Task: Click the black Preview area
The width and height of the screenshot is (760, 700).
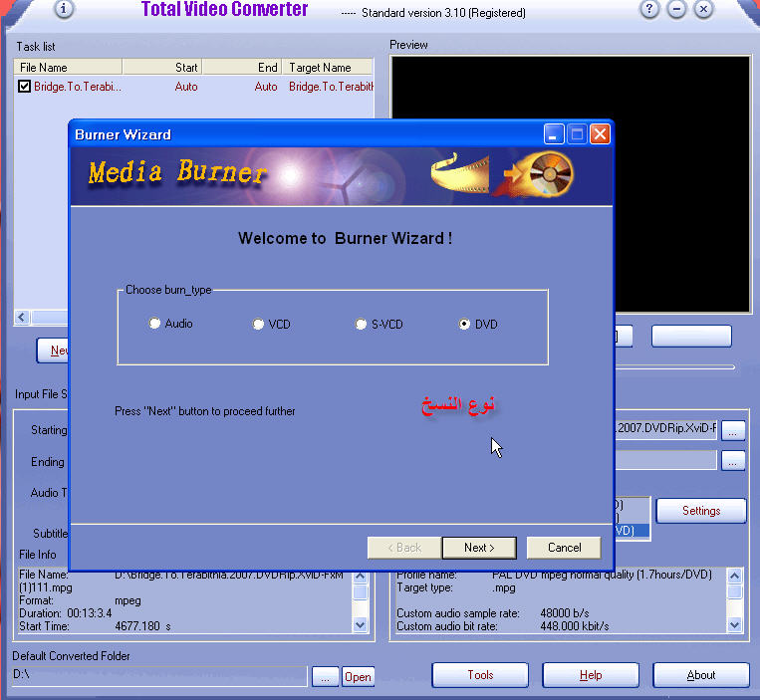Action: pos(570,184)
